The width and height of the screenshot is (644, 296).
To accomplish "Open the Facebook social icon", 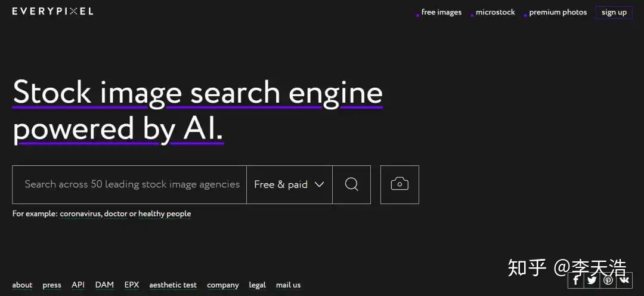I will 576,280.
